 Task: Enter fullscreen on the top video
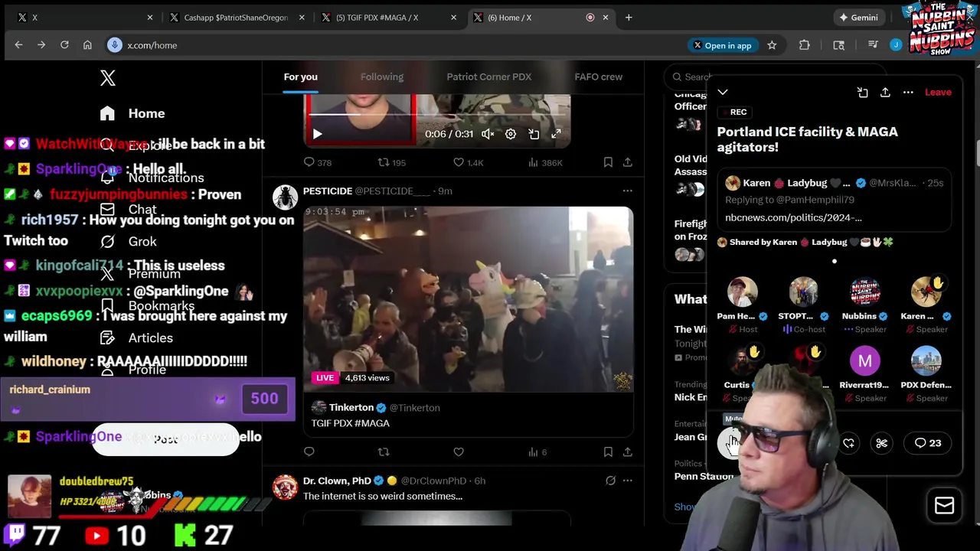(557, 135)
